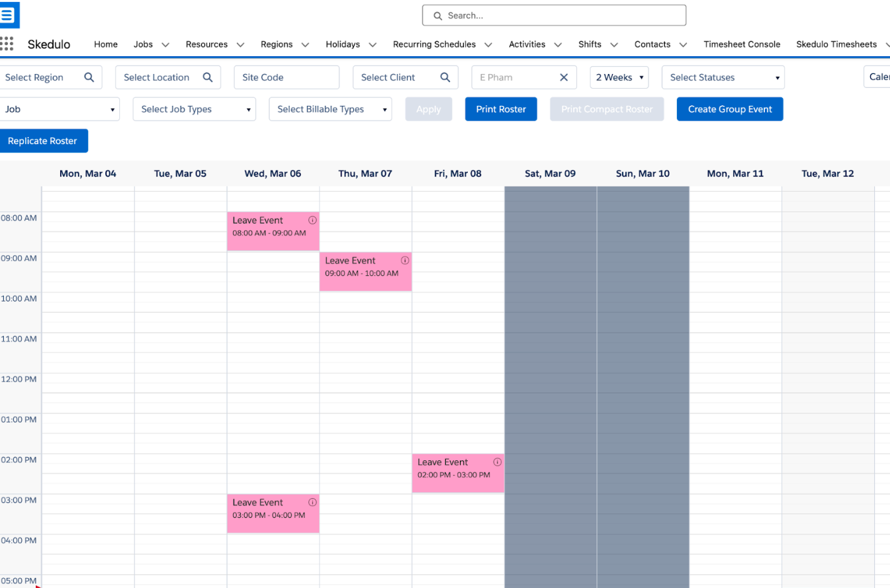Click the Create Group Event button
This screenshot has width=890, height=588.
pyautogui.click(x=730, y=109)
